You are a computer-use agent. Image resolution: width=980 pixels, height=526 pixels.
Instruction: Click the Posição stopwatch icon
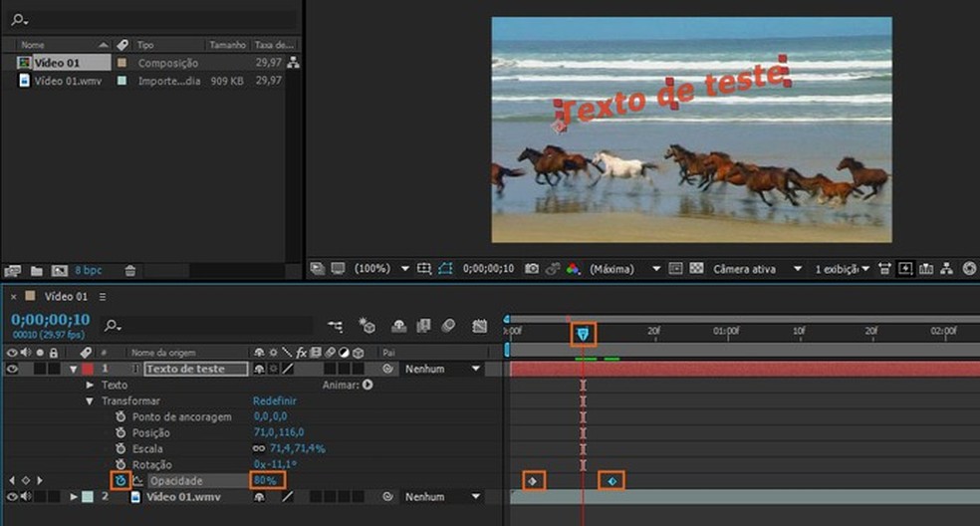[x=121, y=433]
